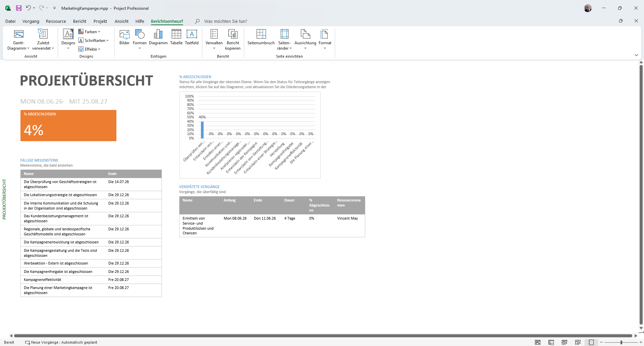Click the 'Was möchten Sie tun?' search field
The height and width of the screenshot is (346, 644).
point(225,21)
